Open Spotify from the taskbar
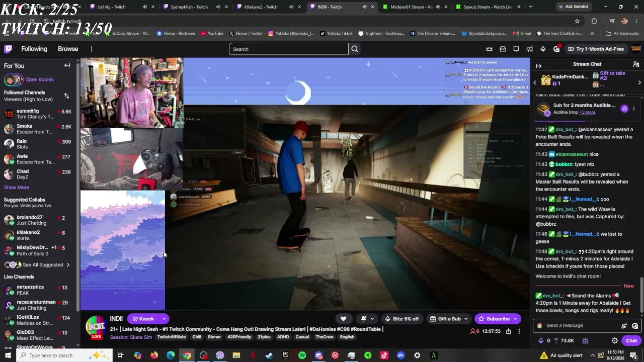644x362 pixels. 302,355
